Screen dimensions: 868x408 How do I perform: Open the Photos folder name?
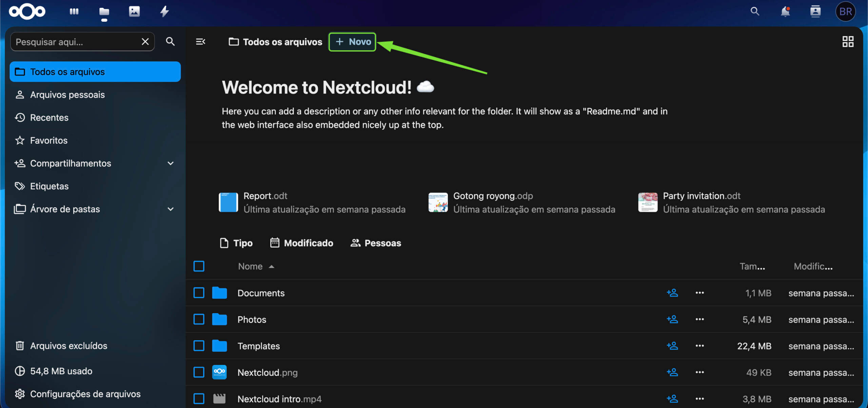tap(252, 319)
